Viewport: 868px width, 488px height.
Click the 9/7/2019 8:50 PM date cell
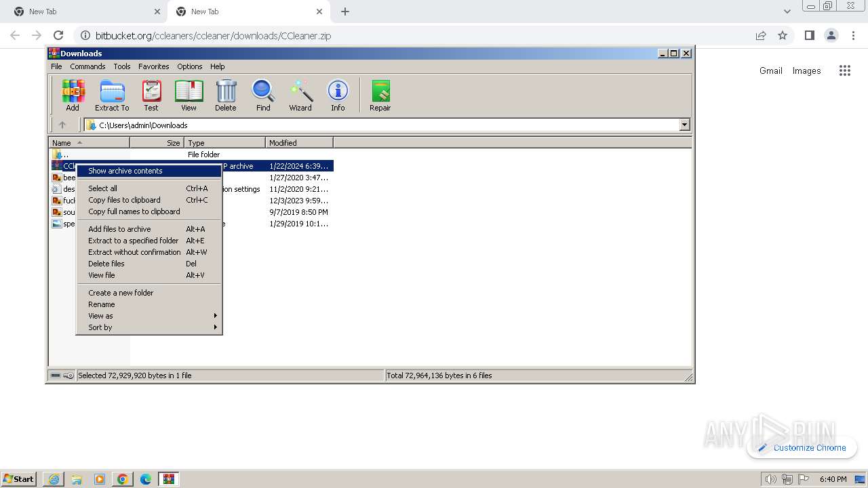[x=298, y=212]
